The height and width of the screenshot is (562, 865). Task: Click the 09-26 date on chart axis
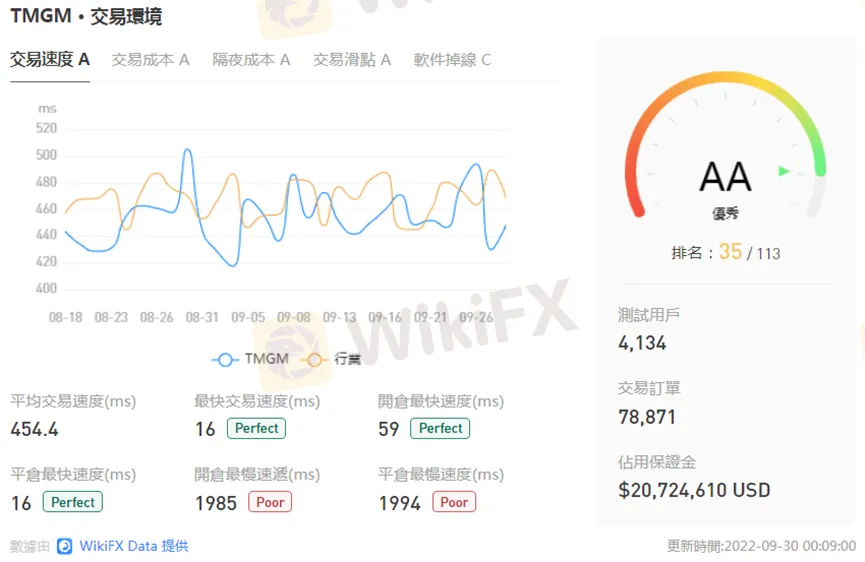click(x=476, y=318)
